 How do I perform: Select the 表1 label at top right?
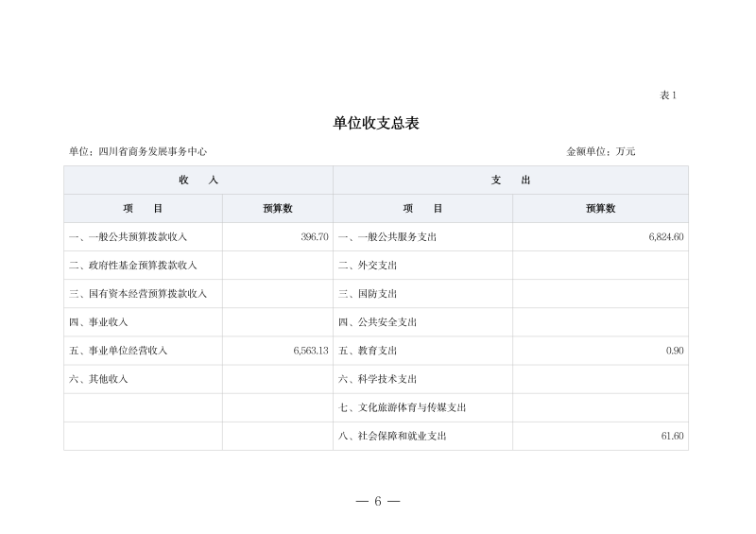pos(668,95)
